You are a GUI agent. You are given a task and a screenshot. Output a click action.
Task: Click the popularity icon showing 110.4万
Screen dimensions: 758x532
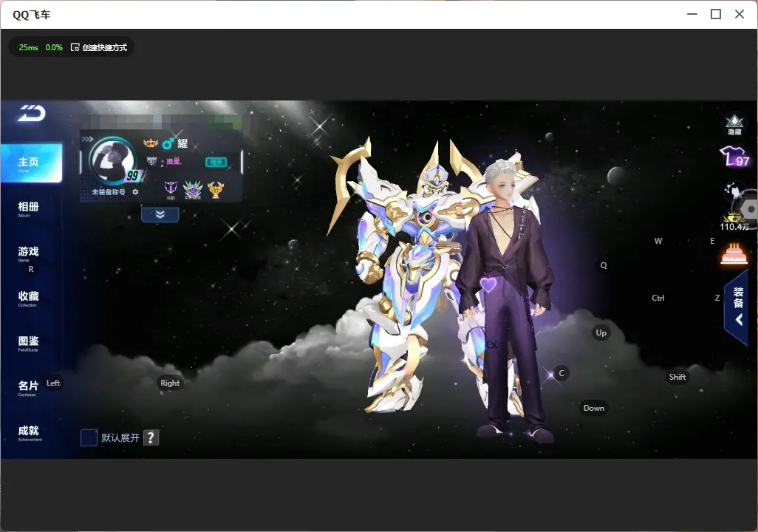[734, 221]
